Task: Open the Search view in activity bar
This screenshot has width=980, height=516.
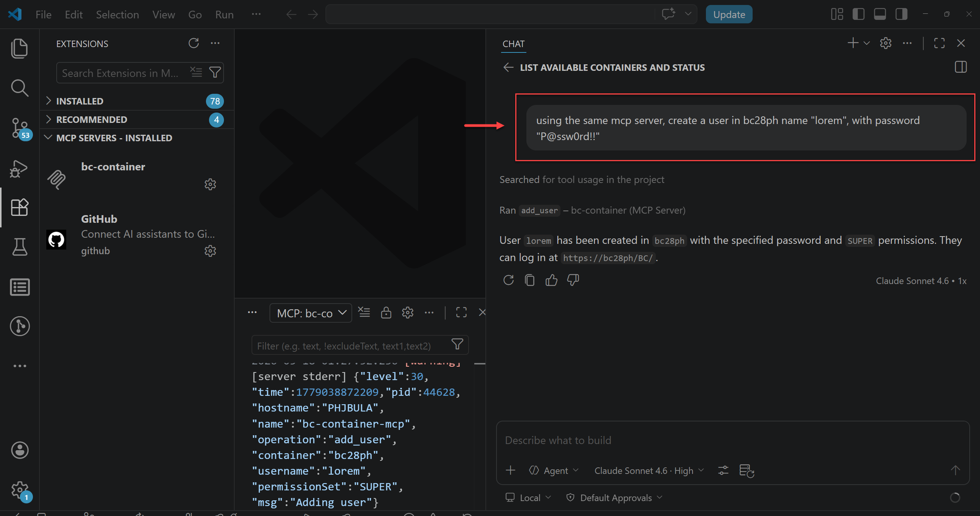Action: 20,88
